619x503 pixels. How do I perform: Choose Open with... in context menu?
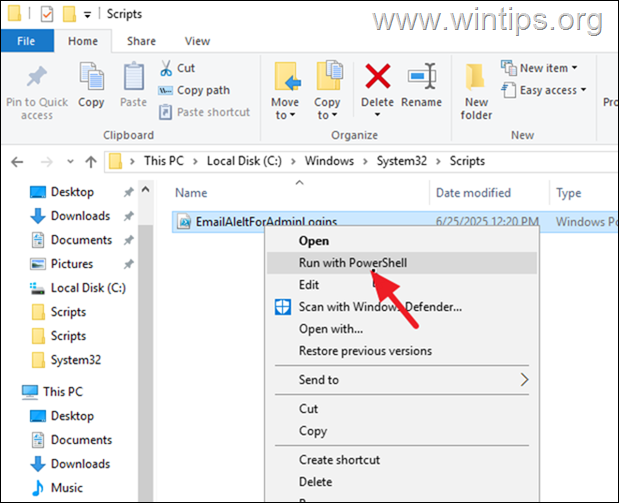pos(401,329)
